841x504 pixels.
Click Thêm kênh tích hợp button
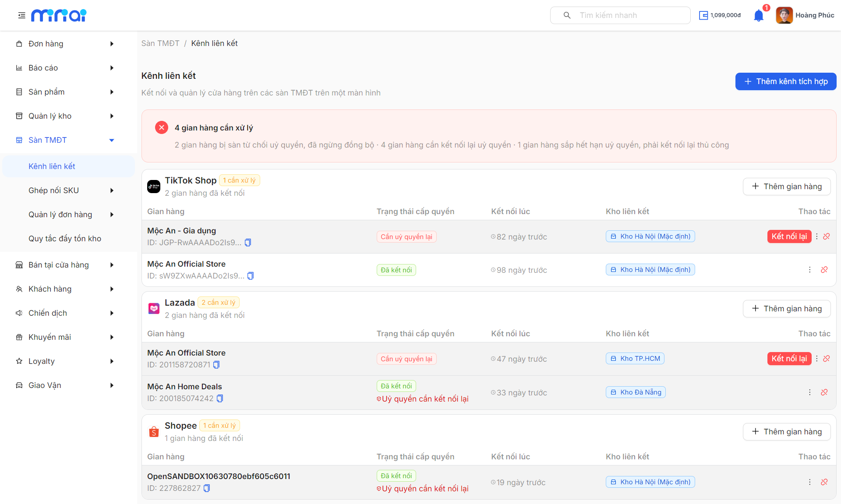click(786, 81)
